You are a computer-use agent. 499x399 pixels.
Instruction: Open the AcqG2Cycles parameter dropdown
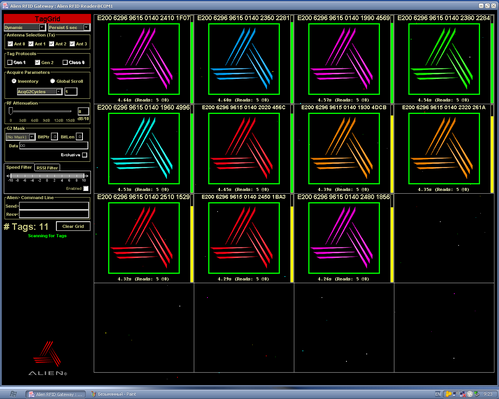[40, 91]
